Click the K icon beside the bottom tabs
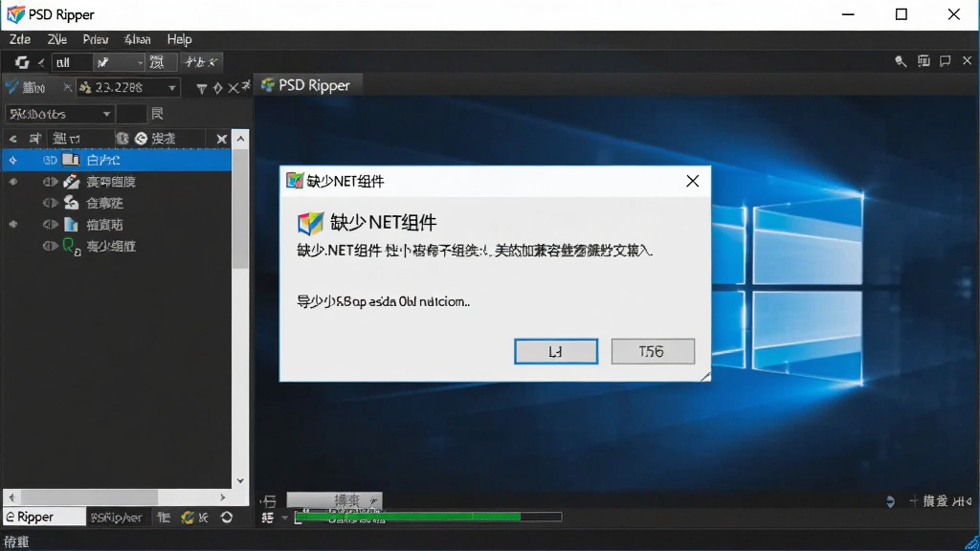The height and width of the screenshot is (551, 980). coord(203,518)
